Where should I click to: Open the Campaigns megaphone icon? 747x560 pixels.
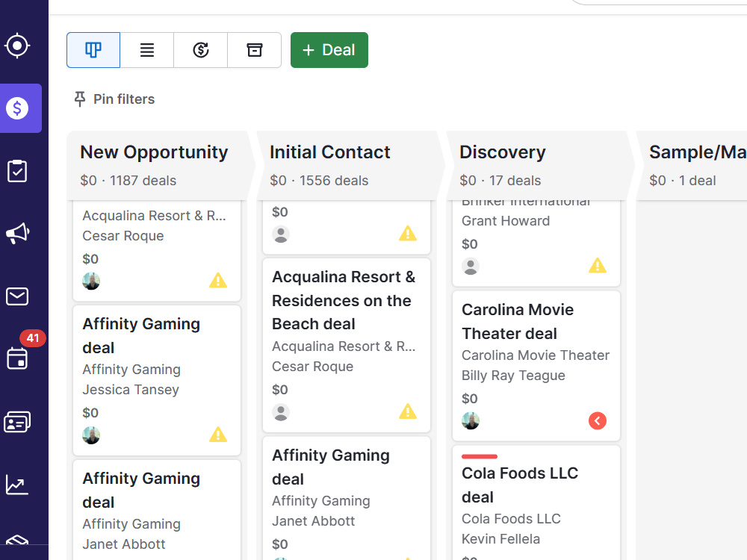(x=17, y=233)
